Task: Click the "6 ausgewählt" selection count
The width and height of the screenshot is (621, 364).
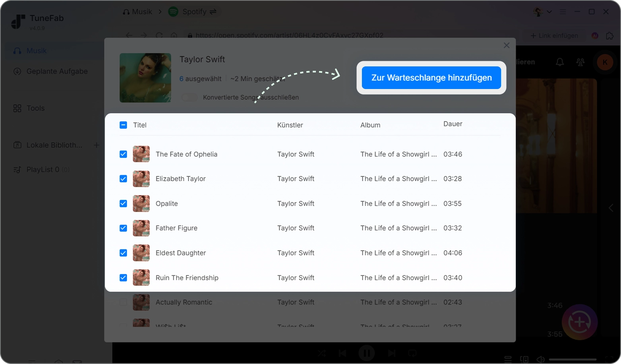Action: [201, 79]
